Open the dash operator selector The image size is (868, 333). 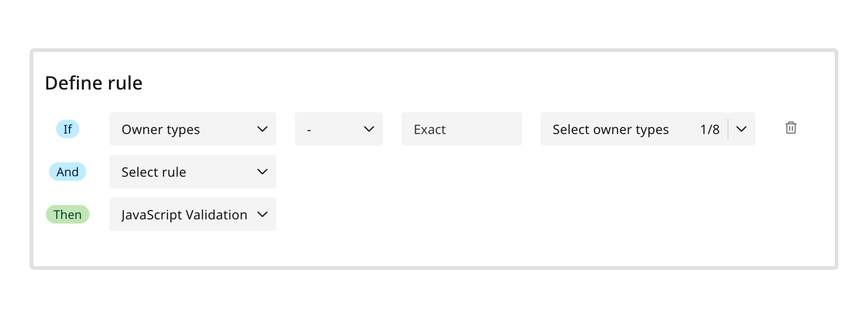pos(339,129)
